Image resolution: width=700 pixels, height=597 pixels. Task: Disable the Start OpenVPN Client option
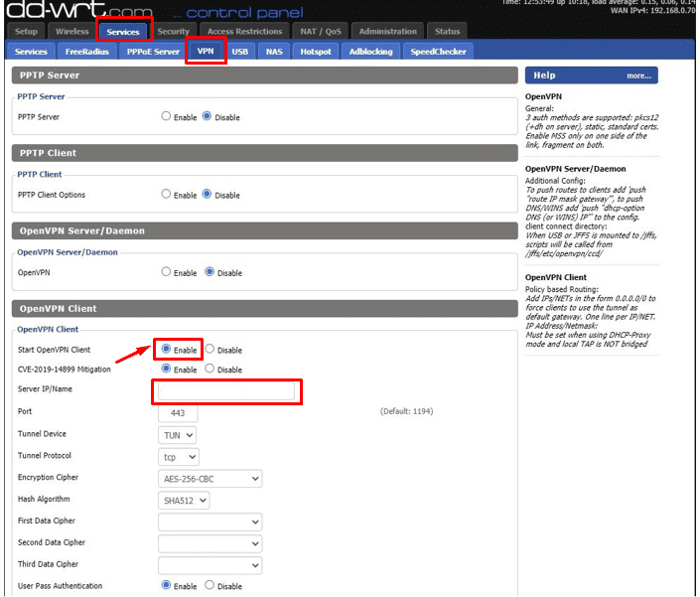210,350
